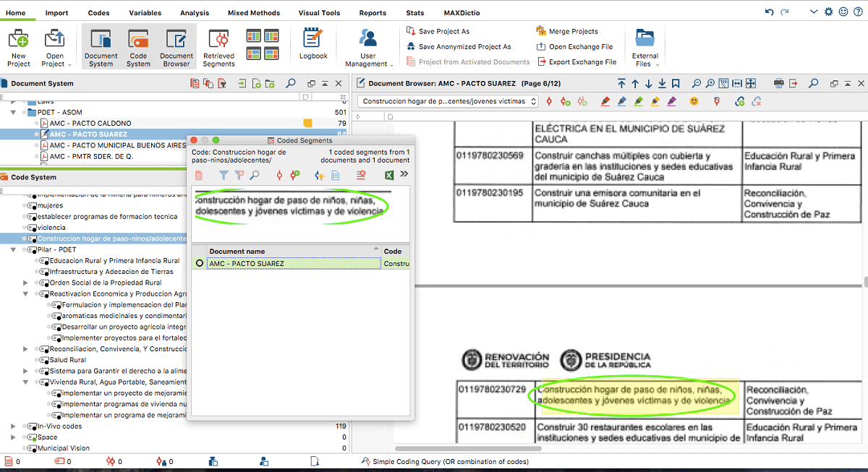Click Save Project As
This screenshot has width=868, height=472.
coord(437,31)
